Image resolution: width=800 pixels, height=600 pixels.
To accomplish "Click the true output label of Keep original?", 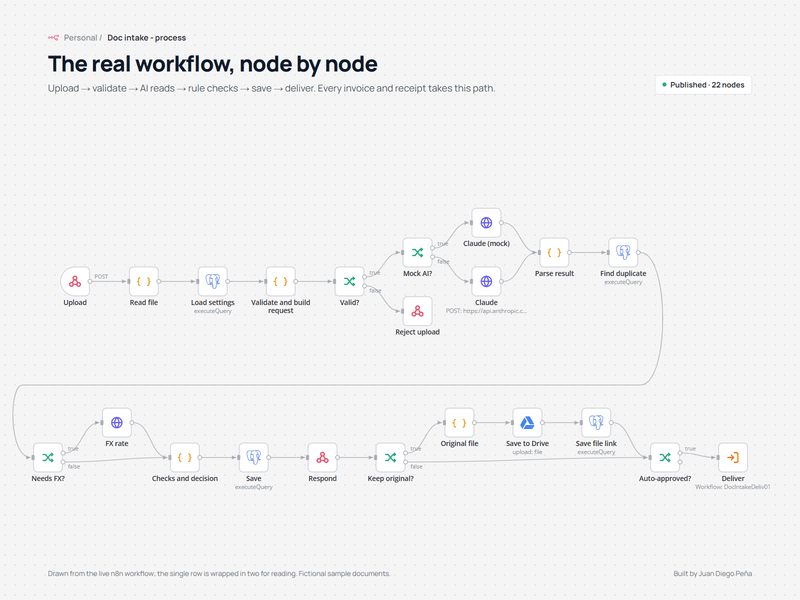I will pos(416,449).
